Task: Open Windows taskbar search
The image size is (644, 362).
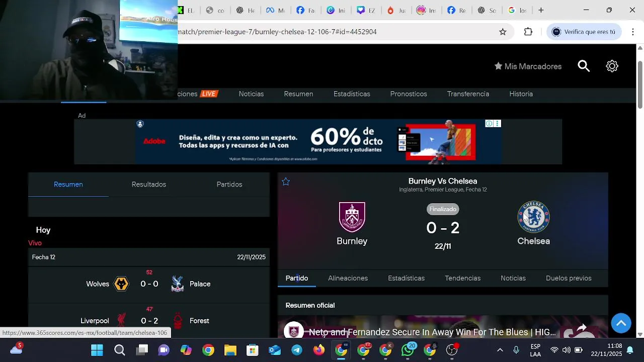Action: click(119, 350)
